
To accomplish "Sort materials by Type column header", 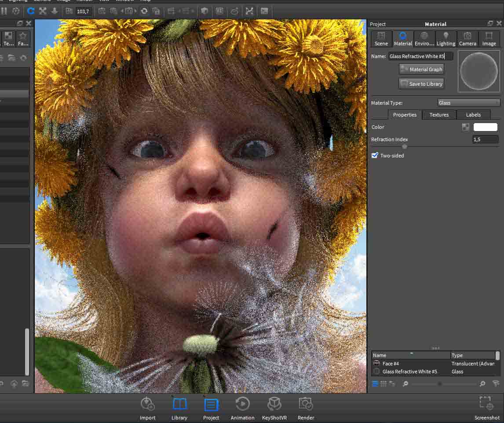I will click(x=472, y=355).
